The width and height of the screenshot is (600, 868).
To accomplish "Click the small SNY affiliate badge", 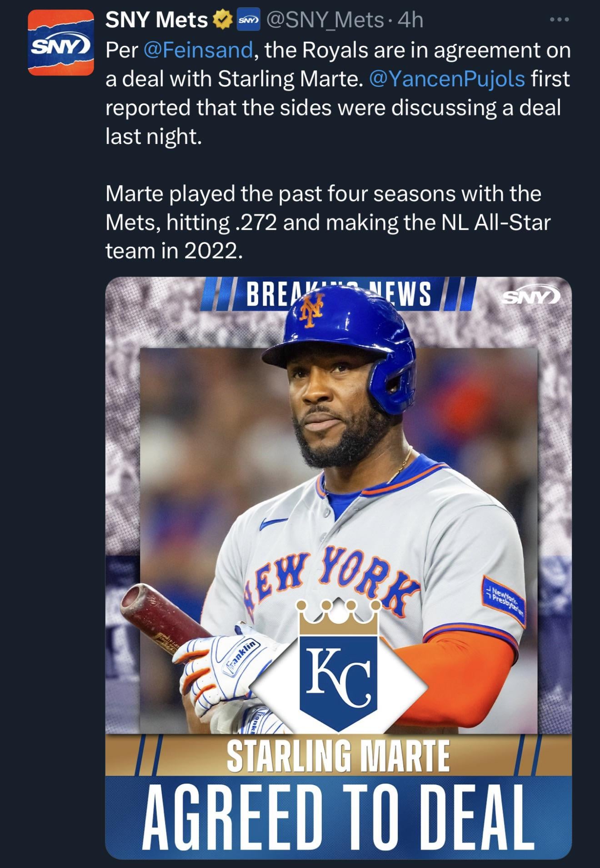I will tap(249, 20).
